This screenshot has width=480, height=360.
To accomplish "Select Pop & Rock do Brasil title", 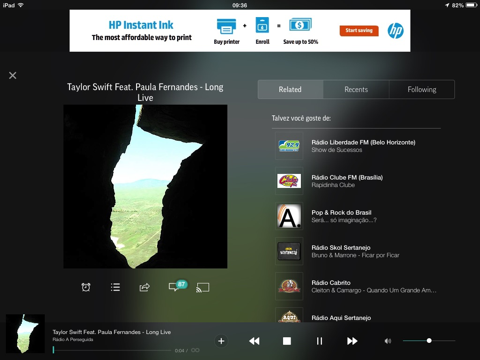I will tap(341, 212).
